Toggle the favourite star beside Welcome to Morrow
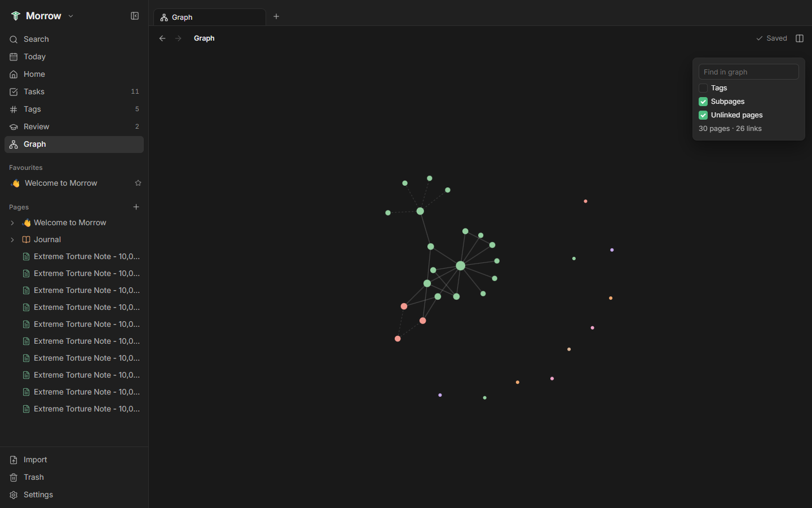812x508 pixels. pos(138,183)
